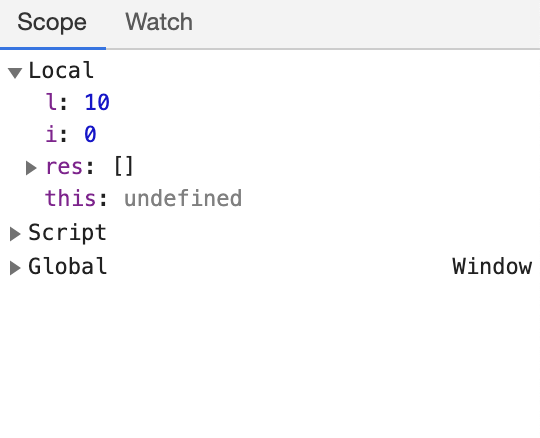Expand the Script scope section
Viewport: 540px width, 438px height.
pos(15,234)
